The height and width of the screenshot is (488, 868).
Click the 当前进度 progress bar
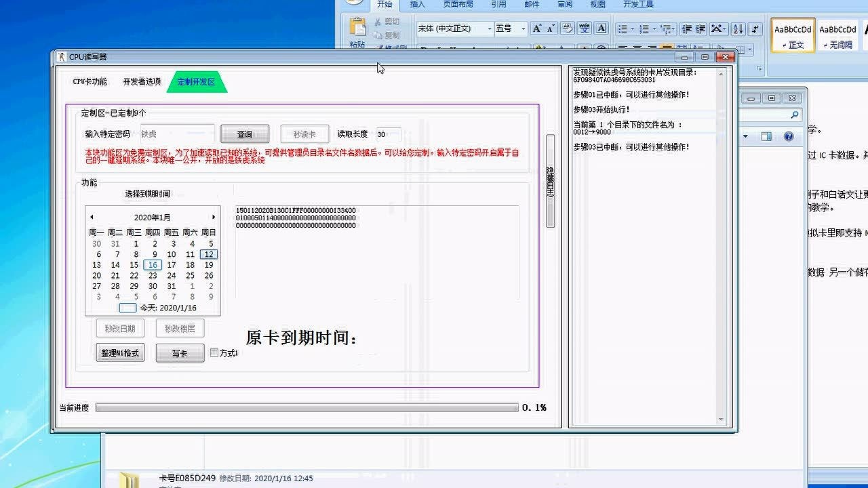pos(307,407)
